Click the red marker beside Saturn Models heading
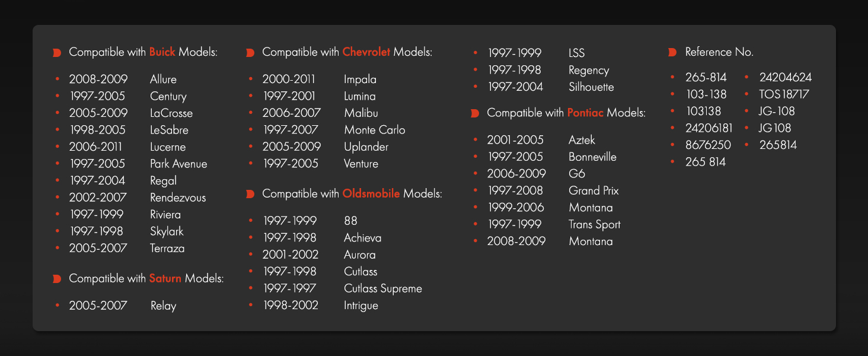The height and width of the screenshot is (356, 868). 57,279
